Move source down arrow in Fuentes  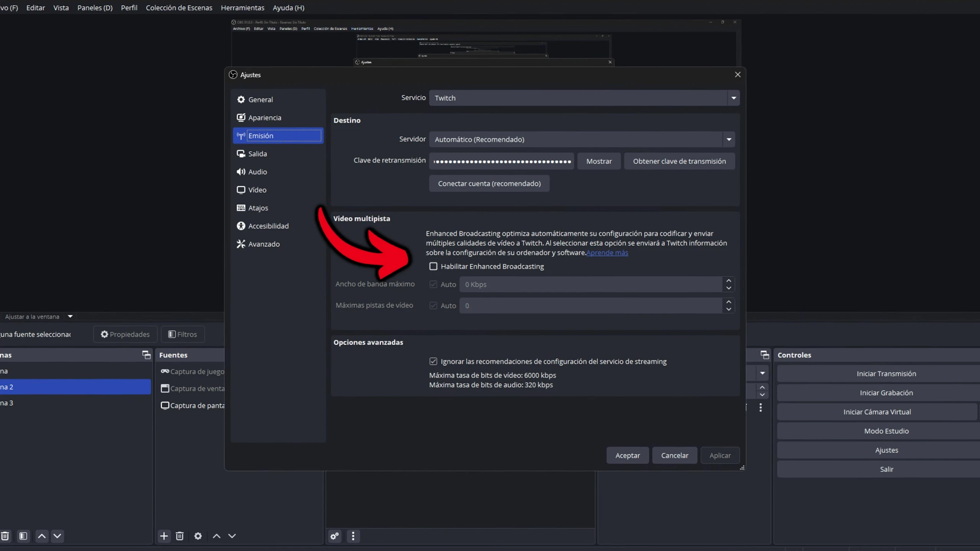(232, 536)
